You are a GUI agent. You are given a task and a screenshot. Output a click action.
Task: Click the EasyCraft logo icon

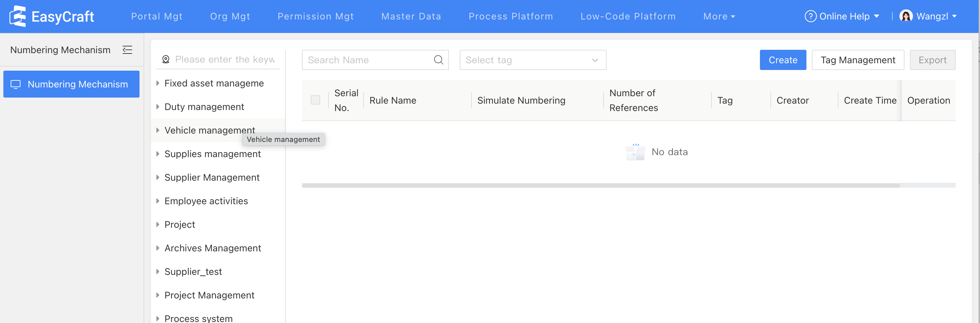click(18, 16)
